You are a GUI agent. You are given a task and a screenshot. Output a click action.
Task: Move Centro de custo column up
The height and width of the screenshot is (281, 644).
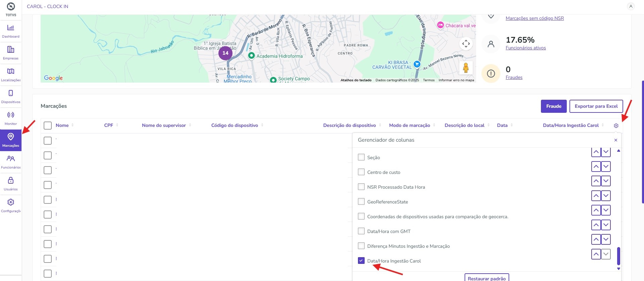point(596,167)
